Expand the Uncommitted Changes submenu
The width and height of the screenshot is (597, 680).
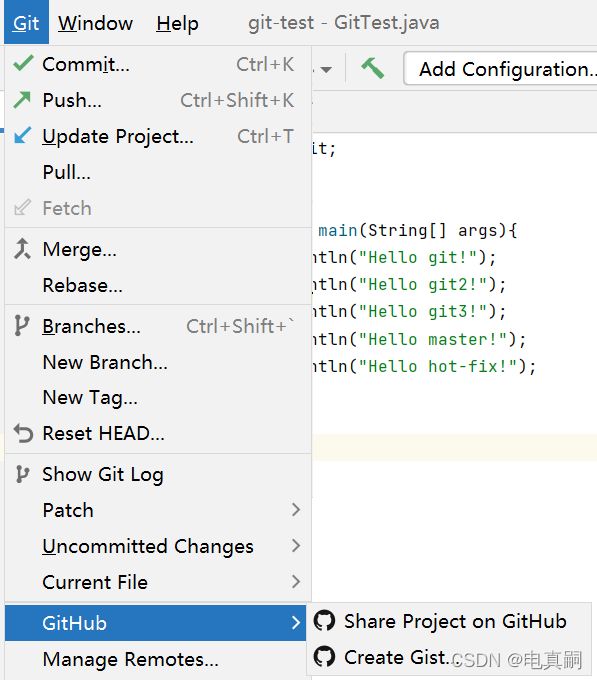click(x=296, y=546)
